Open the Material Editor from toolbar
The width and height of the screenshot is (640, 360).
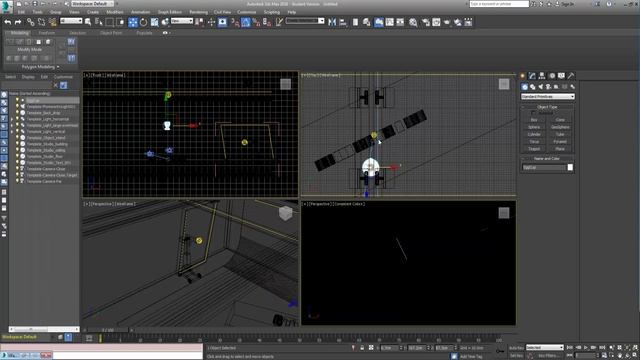(x=413, y=22)
